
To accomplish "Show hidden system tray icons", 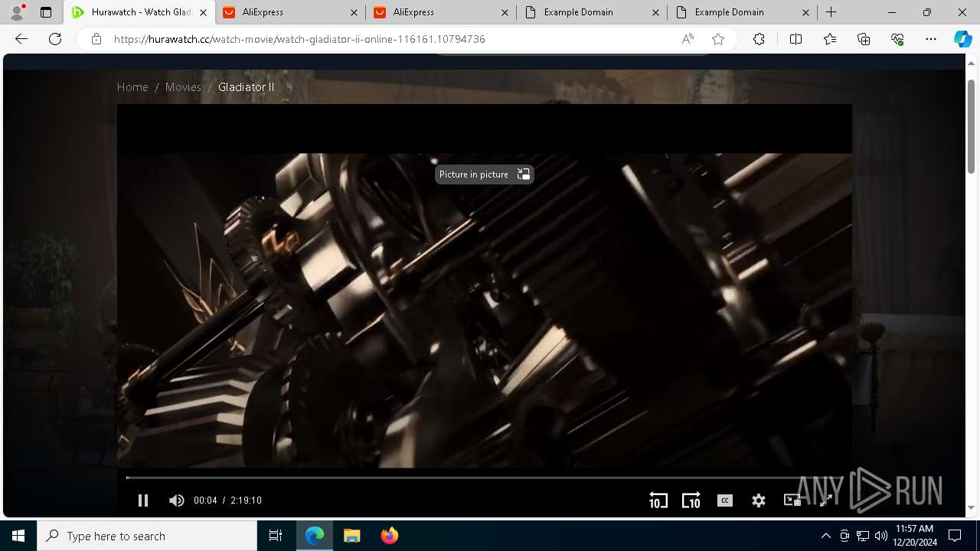I will coord(825,536).
